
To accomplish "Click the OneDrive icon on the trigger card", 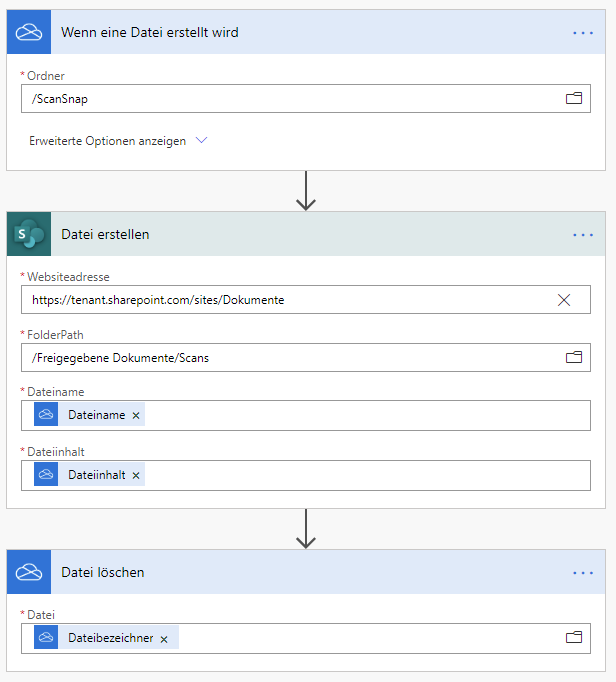I will click(x=29, y=32).
